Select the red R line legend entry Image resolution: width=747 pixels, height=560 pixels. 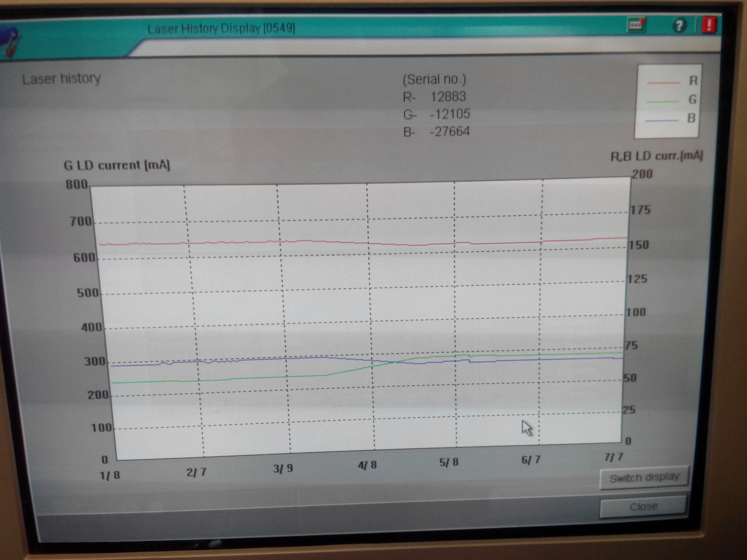672,81
